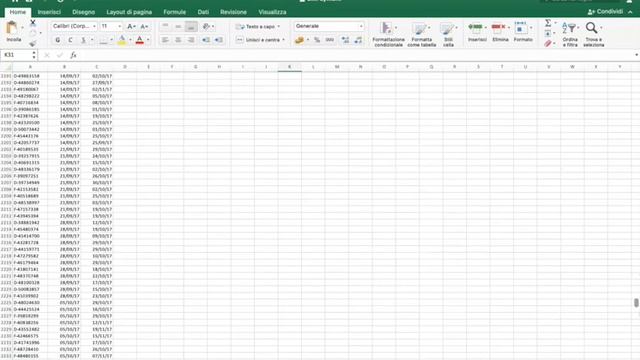Open Stili cella gallery

coord(448,34)
